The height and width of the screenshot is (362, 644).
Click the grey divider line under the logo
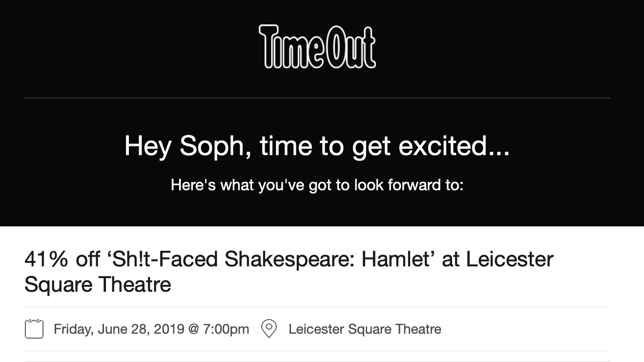coord(317,98)
